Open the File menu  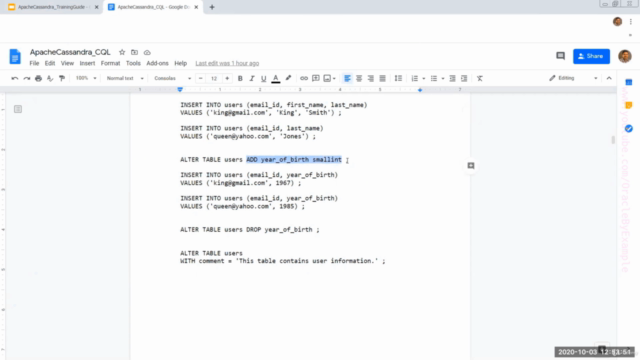[x=34, y=63]
